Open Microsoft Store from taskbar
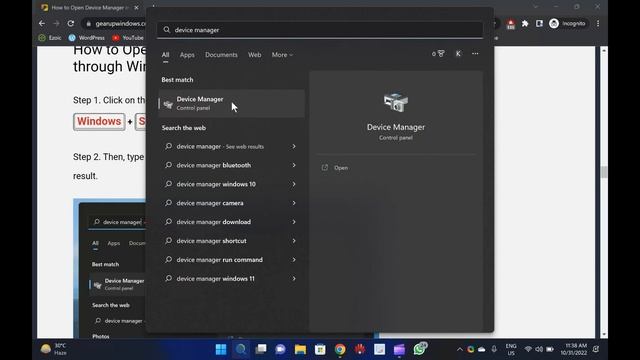This screenshot has width=640, height=360. pos(320,349)
